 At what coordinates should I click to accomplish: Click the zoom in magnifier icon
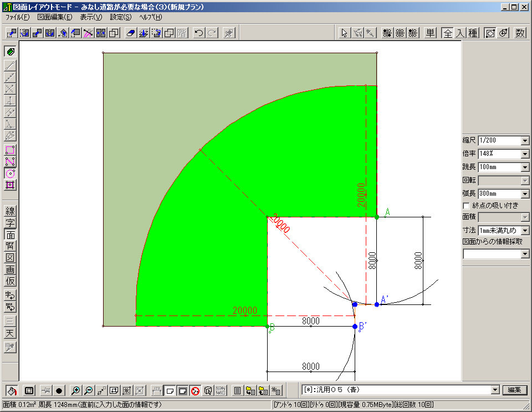click(x=76, y=390)
